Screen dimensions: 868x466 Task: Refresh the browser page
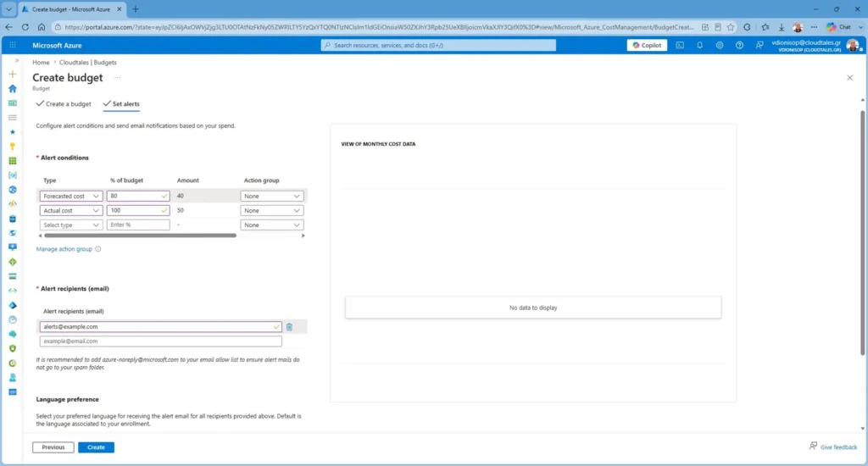coord(25,27)
